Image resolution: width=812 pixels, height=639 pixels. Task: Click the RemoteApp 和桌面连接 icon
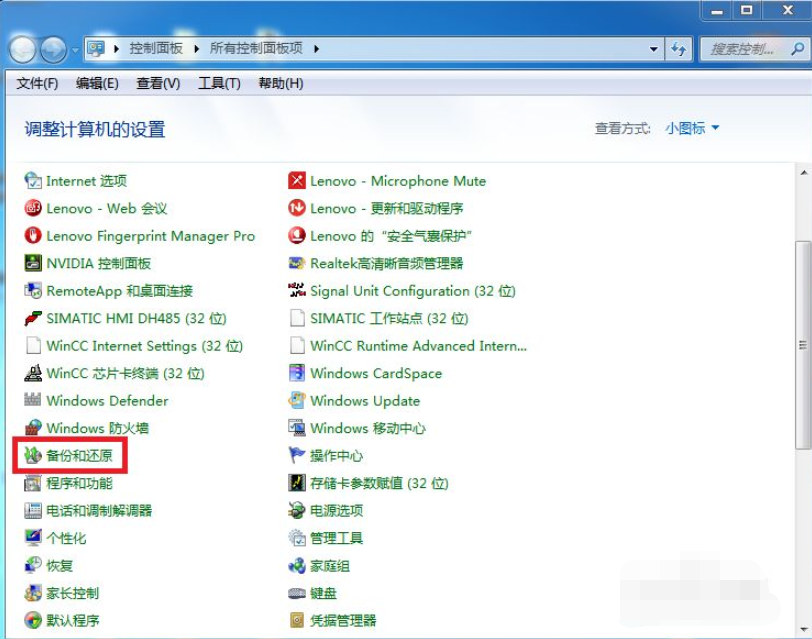(33, 291)
